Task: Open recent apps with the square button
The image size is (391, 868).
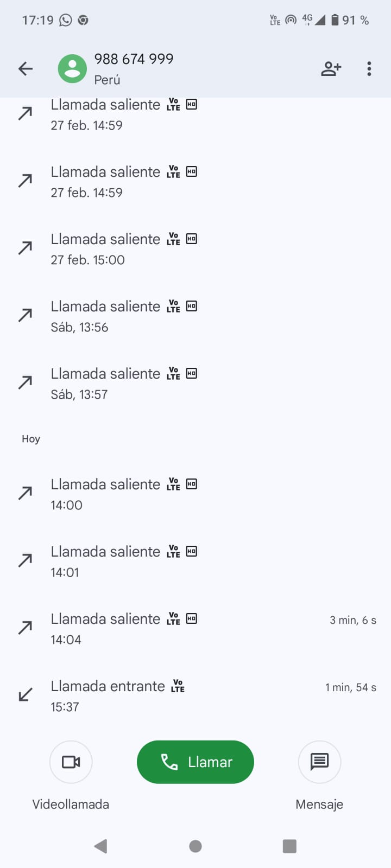Action: [x=289, y=846]
